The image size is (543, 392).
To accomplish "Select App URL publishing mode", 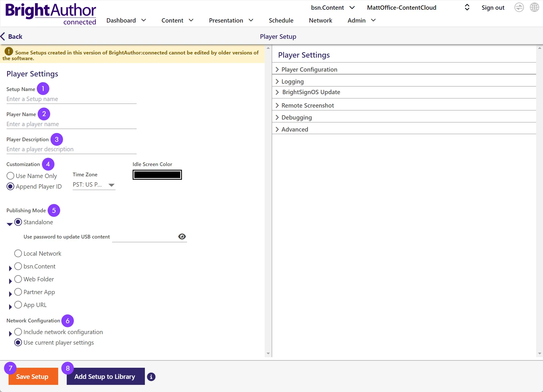I will point(18,305).
